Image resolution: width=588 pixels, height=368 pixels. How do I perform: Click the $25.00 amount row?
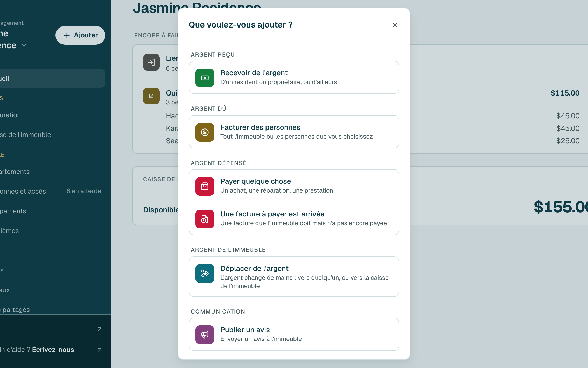tap(568, 141)
